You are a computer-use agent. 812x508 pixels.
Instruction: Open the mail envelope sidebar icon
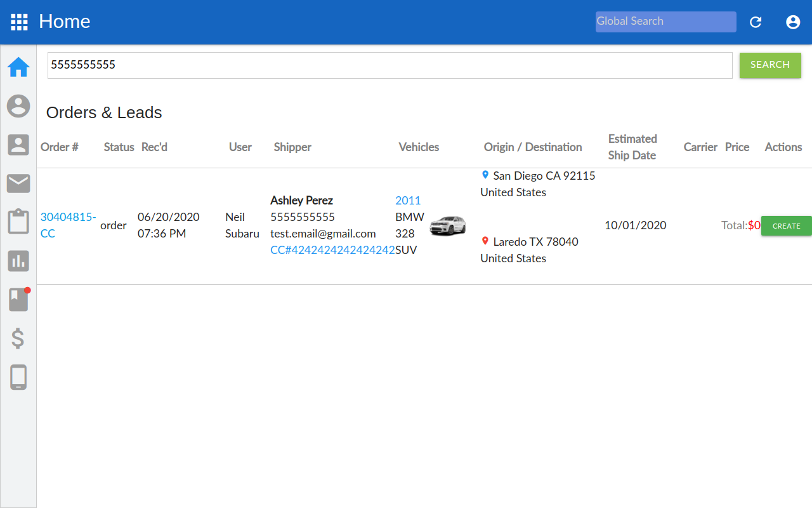tap(18, 184)
